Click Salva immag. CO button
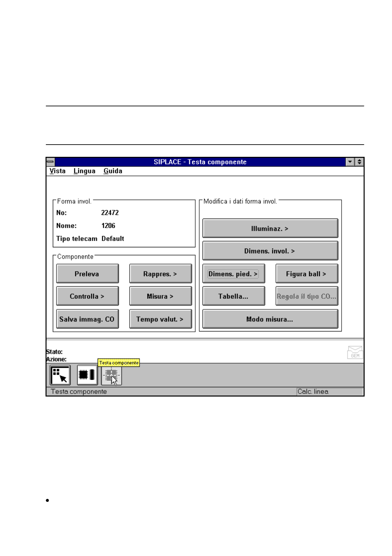Viewport: 392px width, 556px height. pyautogui.click(x=87, y=319)
